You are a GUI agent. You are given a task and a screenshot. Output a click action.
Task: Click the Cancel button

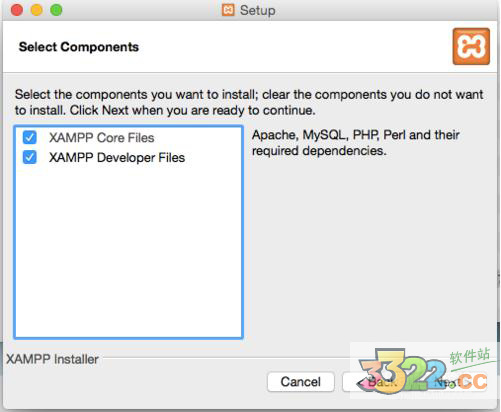coord(301,382)
